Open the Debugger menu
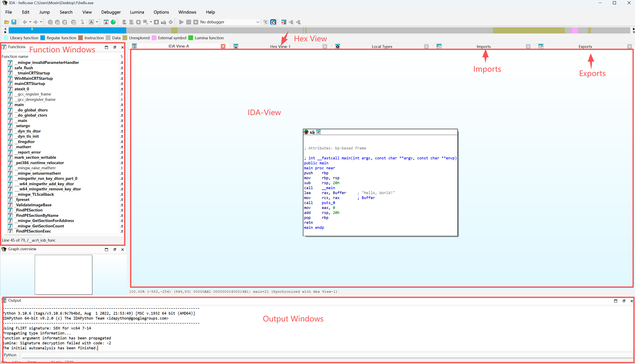Viewport: 635px width, 364px height. click(x=111, y=12)
